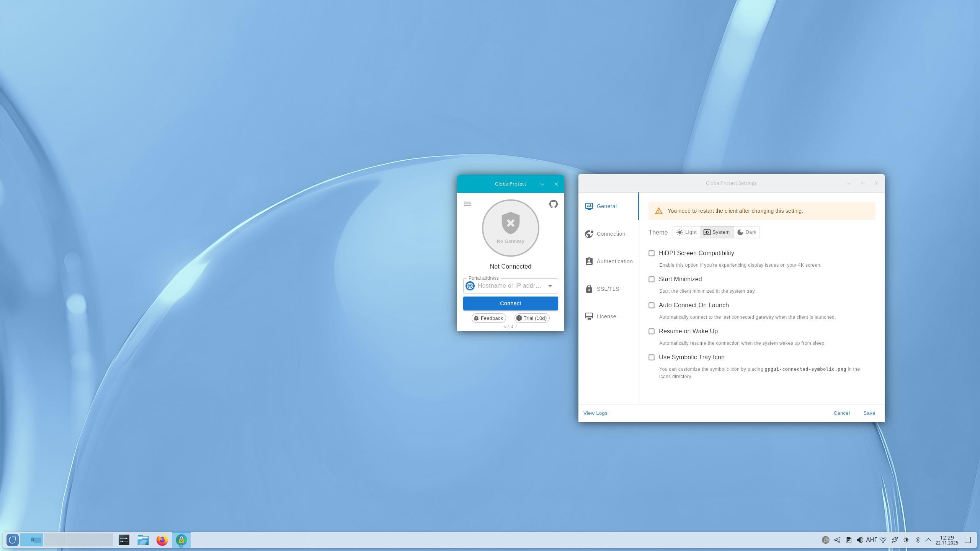This screenshot has width=980, height=551.
Task: Open the volume tray icon
Action: 860,540
